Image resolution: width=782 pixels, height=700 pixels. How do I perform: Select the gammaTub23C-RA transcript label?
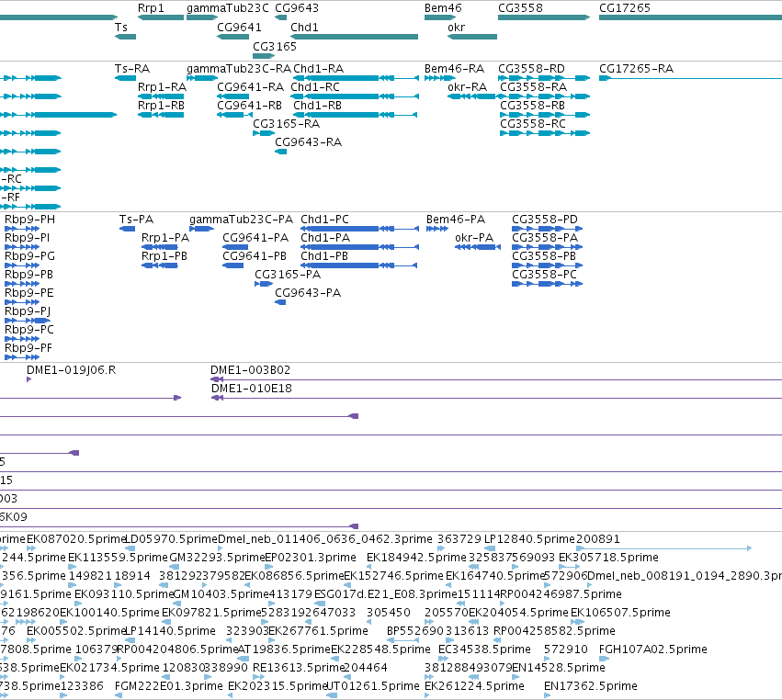click(238, 69)
